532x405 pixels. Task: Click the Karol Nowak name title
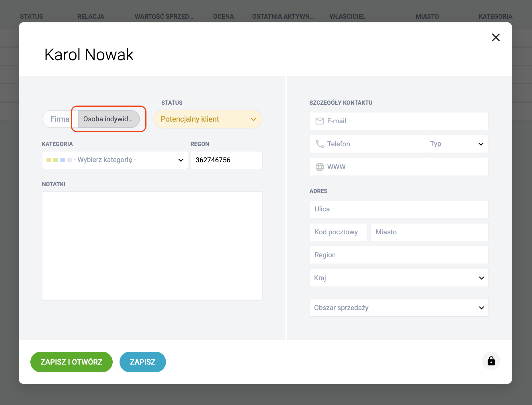coord(89,54)
